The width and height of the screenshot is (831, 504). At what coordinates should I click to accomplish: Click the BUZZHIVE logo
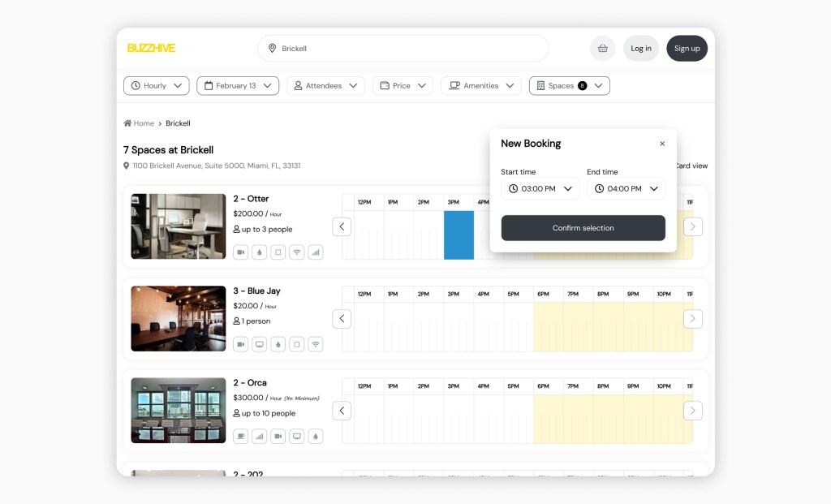(x=151, y=48)
